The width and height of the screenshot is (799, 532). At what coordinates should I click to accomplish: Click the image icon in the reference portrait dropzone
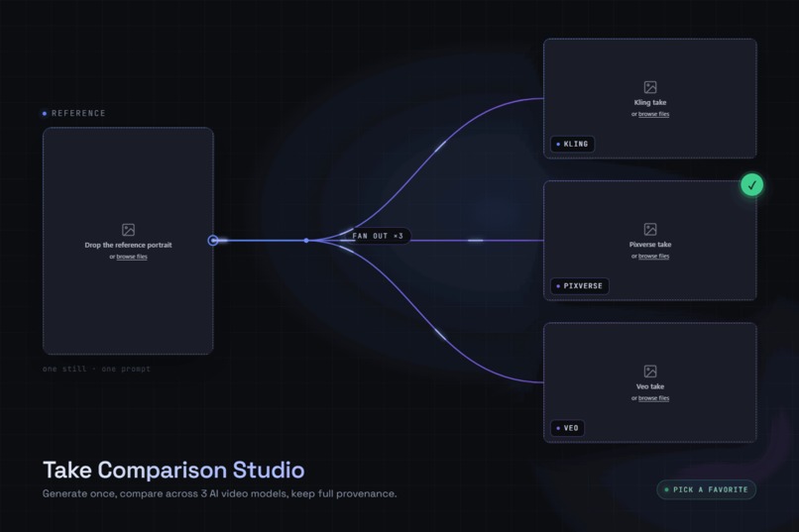pyautogui.click(x=129, y=230)
